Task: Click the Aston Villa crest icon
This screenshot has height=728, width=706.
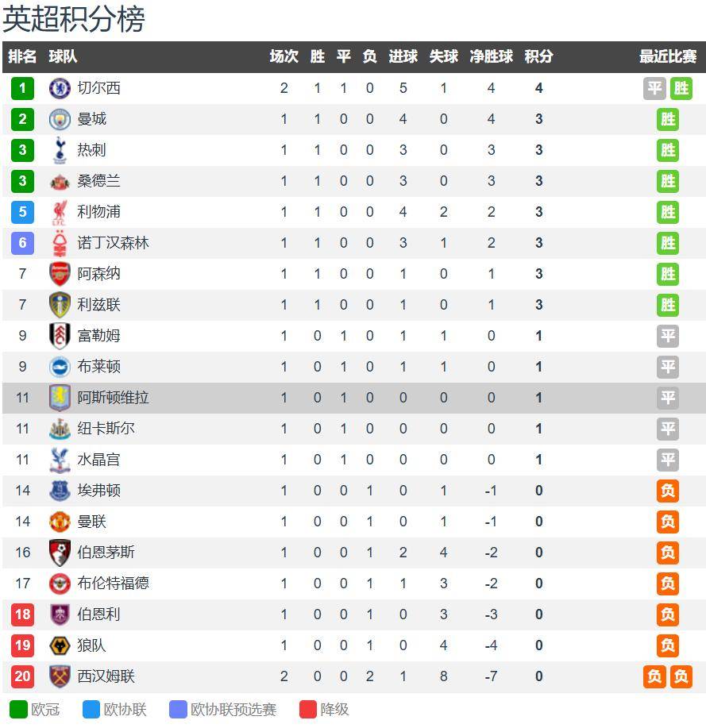Action: (60, 398)
